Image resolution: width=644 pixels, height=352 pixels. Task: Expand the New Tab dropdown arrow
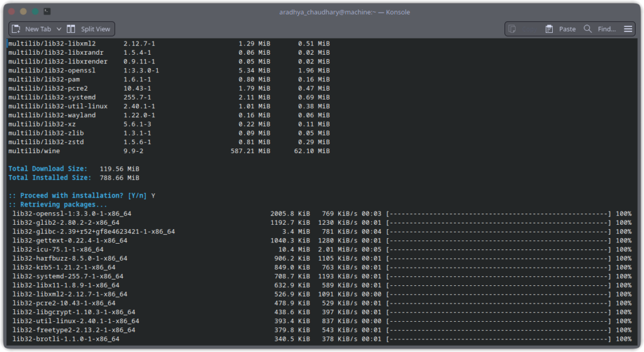[58, 29]
